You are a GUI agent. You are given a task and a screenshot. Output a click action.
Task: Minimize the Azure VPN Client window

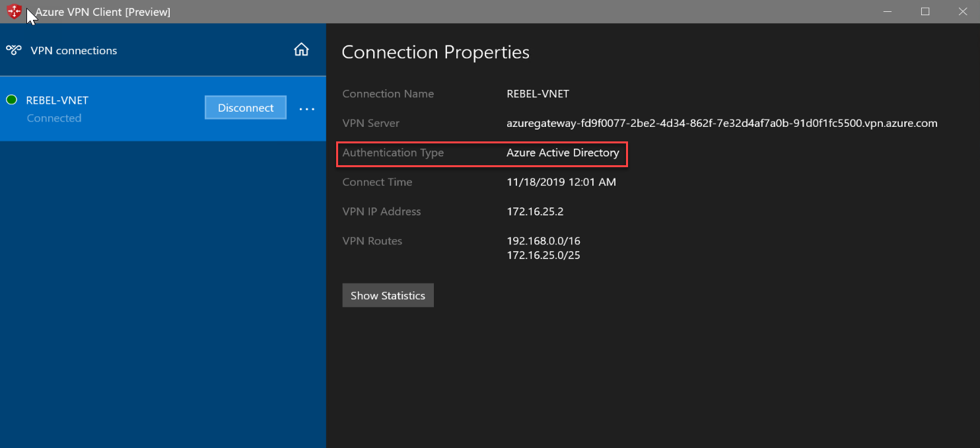[888, 11]
